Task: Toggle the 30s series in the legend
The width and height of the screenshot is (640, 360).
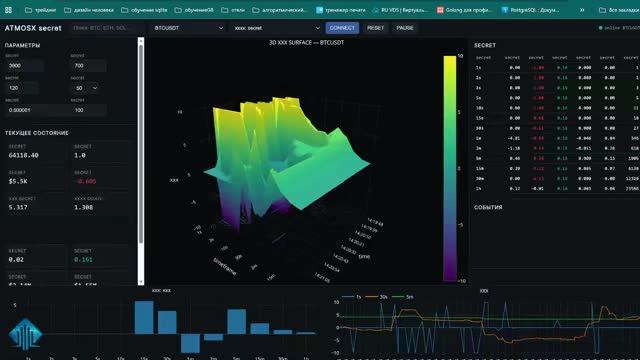Action: (x=376, y=297)
